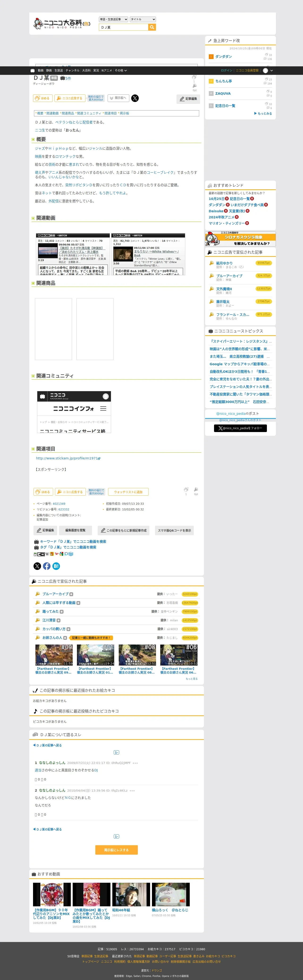Open the タイトル search scope dropdown

[x=143, y=19]
